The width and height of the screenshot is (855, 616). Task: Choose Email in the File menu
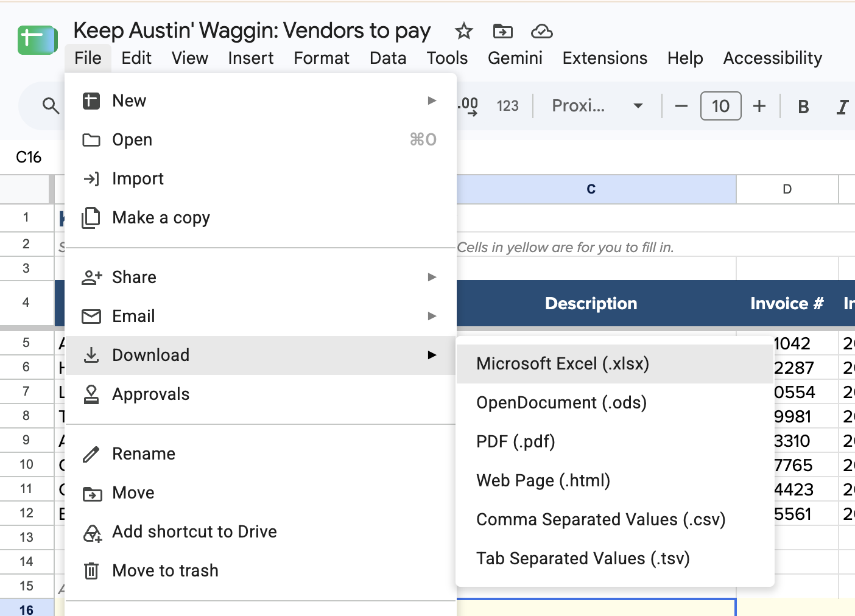point(261,317)
